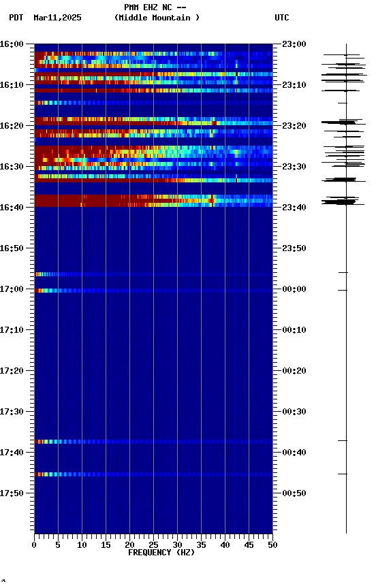Click the 50 Hz frequency tick label

(272, 545)
